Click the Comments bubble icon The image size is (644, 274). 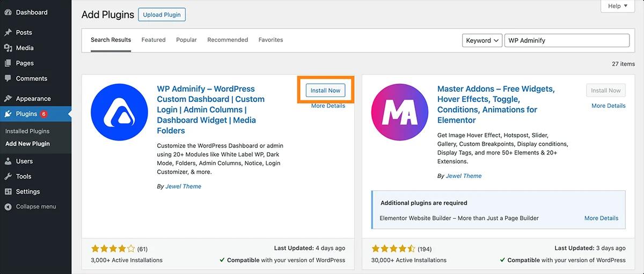8,78
